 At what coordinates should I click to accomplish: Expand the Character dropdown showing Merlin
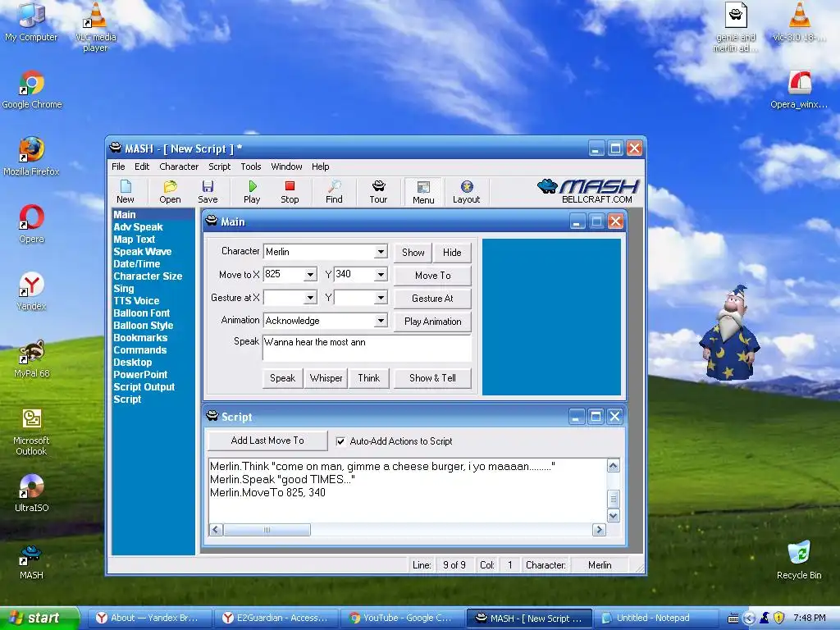[x=381, y=251]
